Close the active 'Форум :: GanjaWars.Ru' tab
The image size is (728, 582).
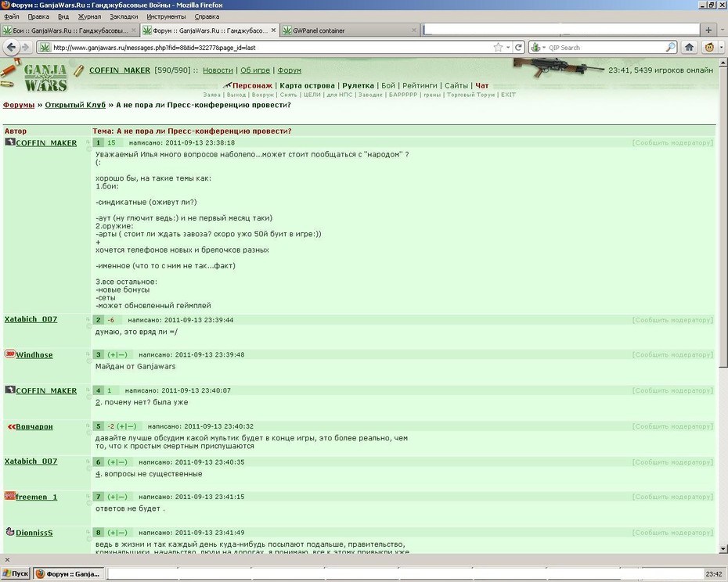273,31
